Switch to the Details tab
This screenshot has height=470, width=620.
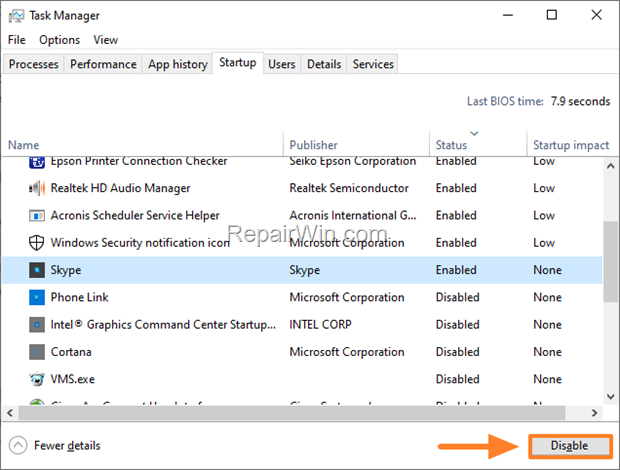[324, 64]
